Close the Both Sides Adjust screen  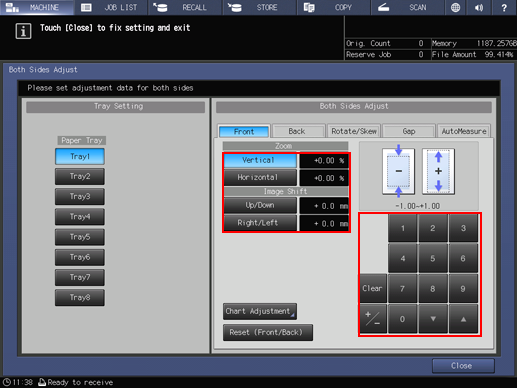pos(463,366)
